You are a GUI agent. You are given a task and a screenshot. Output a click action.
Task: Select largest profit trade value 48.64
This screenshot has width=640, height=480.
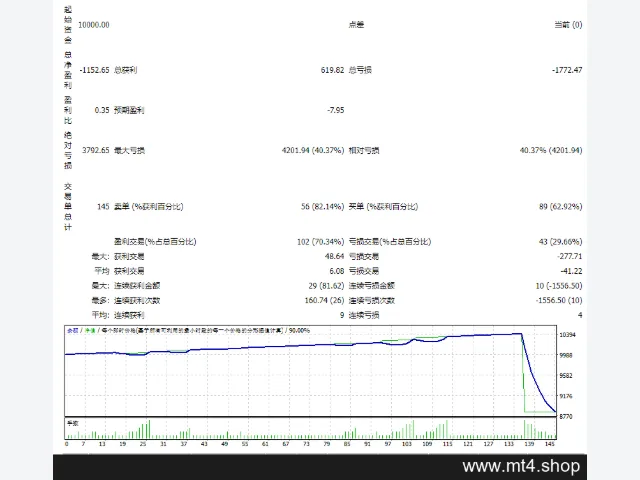(x=334, y=256)
